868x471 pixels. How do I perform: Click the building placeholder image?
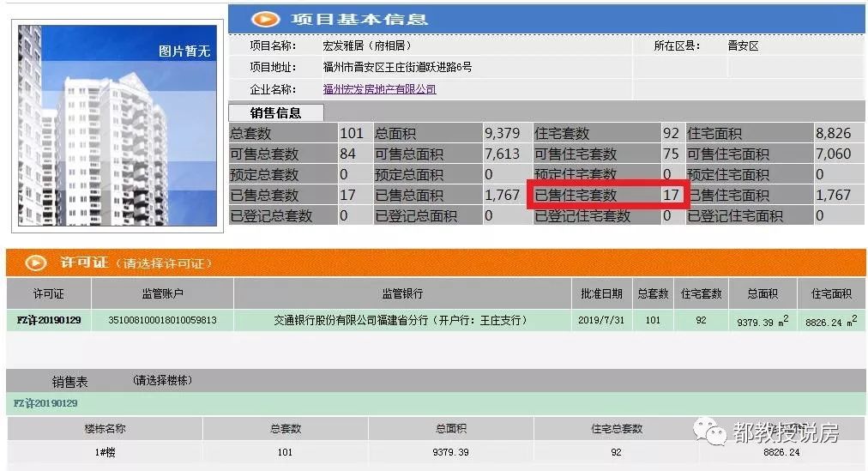tap(118, 125)
